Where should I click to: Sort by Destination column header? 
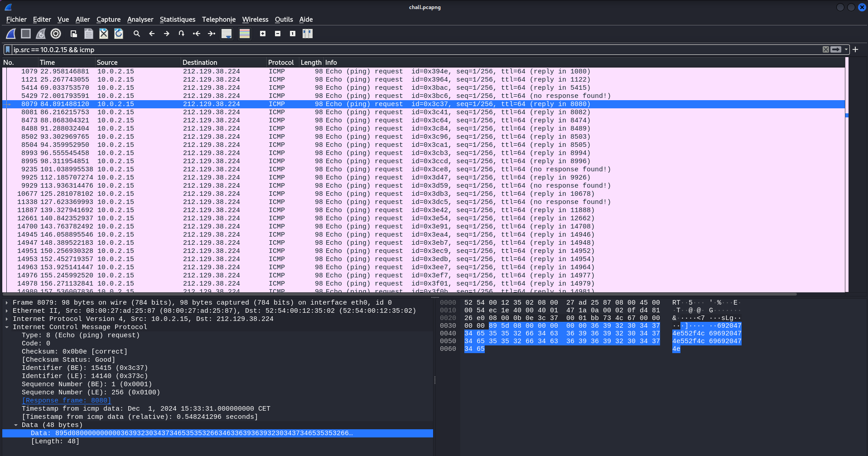[223, 63]
